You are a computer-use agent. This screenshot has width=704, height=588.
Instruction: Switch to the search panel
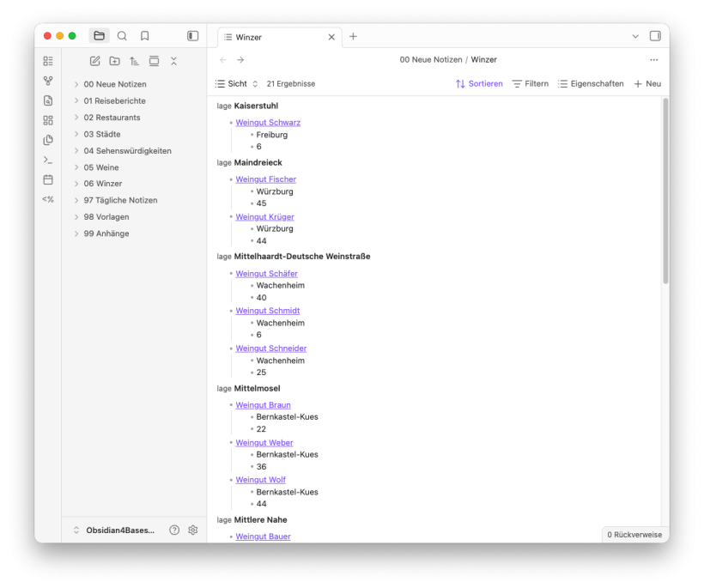click(x=122, y=36)
